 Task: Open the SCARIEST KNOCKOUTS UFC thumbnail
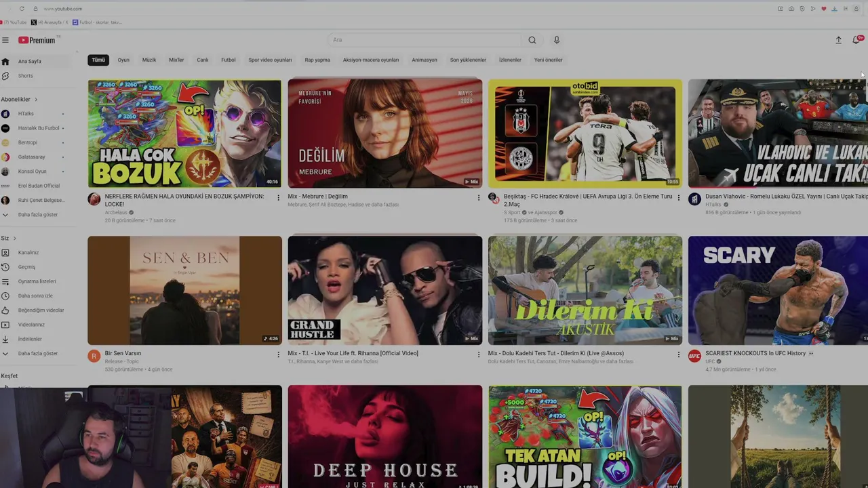[x=778, y=290]
